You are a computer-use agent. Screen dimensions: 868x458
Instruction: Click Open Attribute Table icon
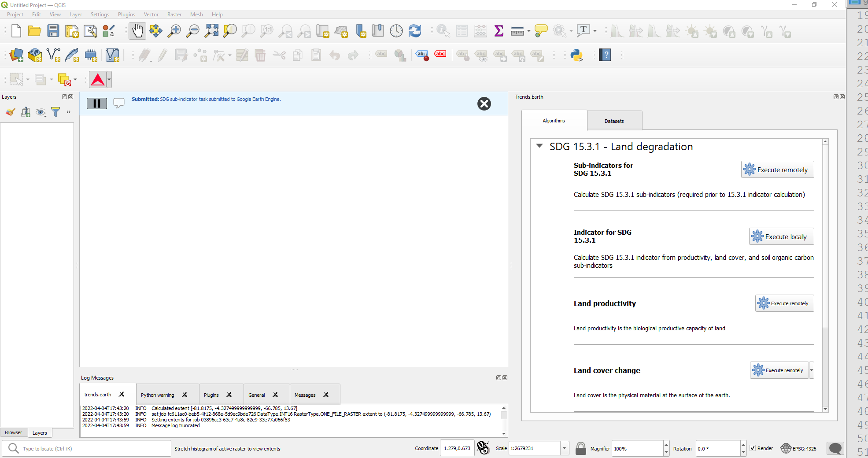(x=462, y=31)
